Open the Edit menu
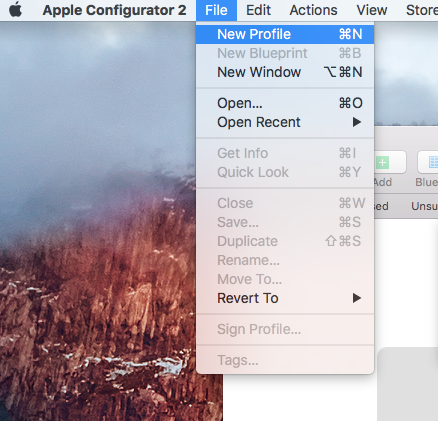The height and width of the screenshot is (421, 438). tap(258, 10)
